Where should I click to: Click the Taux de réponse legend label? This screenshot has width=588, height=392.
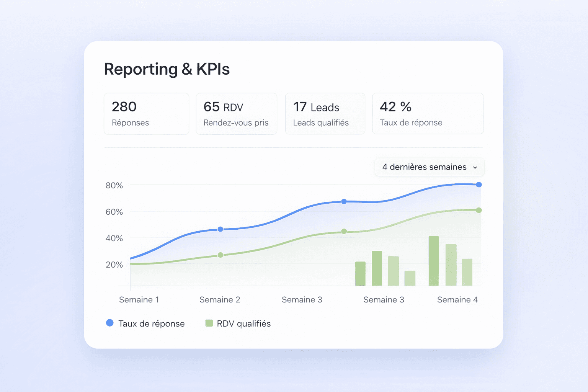[152, 324]
